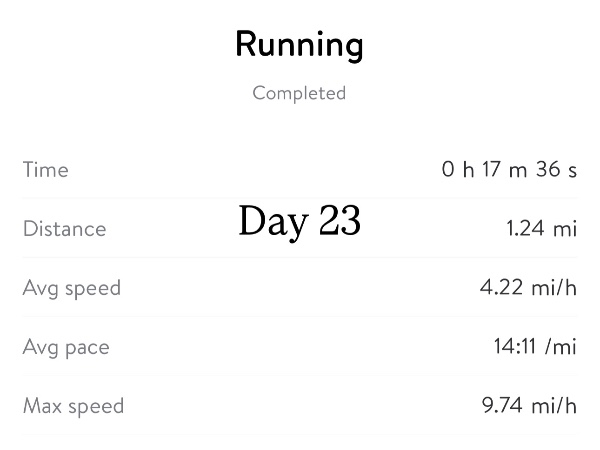Click the 14:11 average pace number
This screenshot has width=600, height=450.
point(516,347)
